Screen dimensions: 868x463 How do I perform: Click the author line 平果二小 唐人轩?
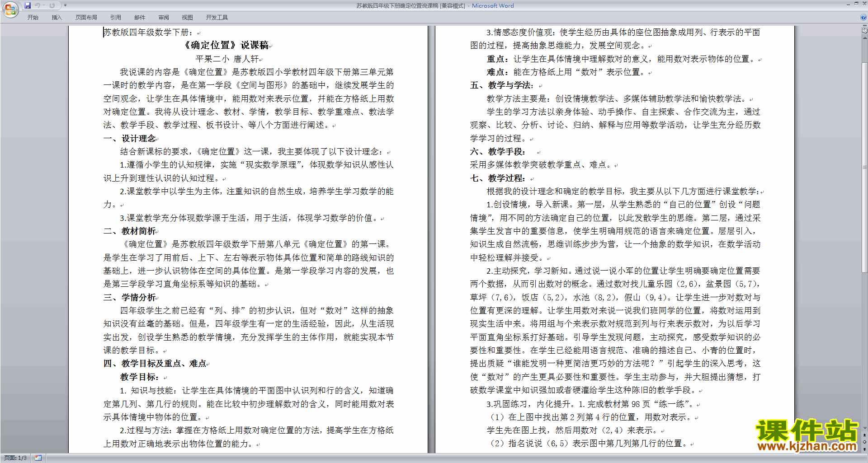tap(227, 59)
